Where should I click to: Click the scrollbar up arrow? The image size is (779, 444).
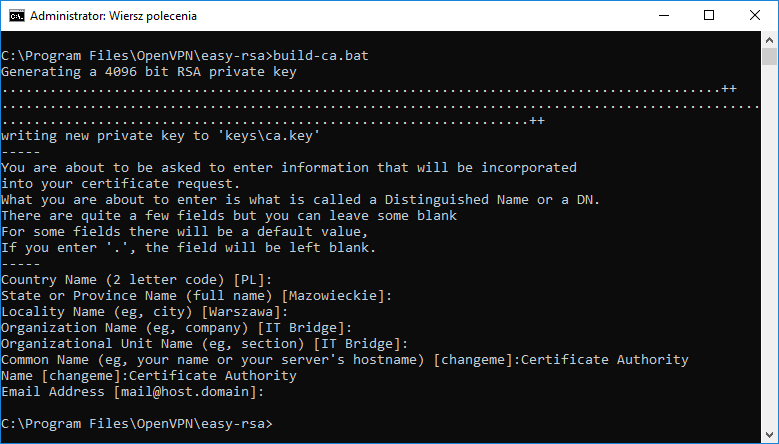click(x=769, y=40)
